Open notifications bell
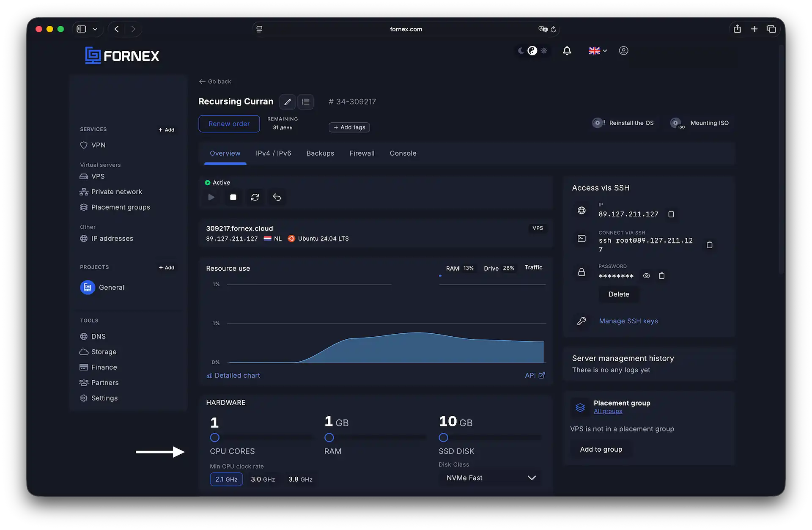This screenshot has width=812, height=530. tap(567, 51)
